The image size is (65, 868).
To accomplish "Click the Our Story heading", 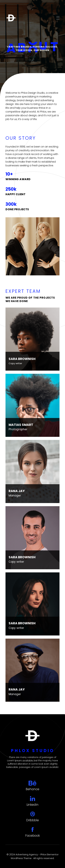I will click(x=20, y=138).
